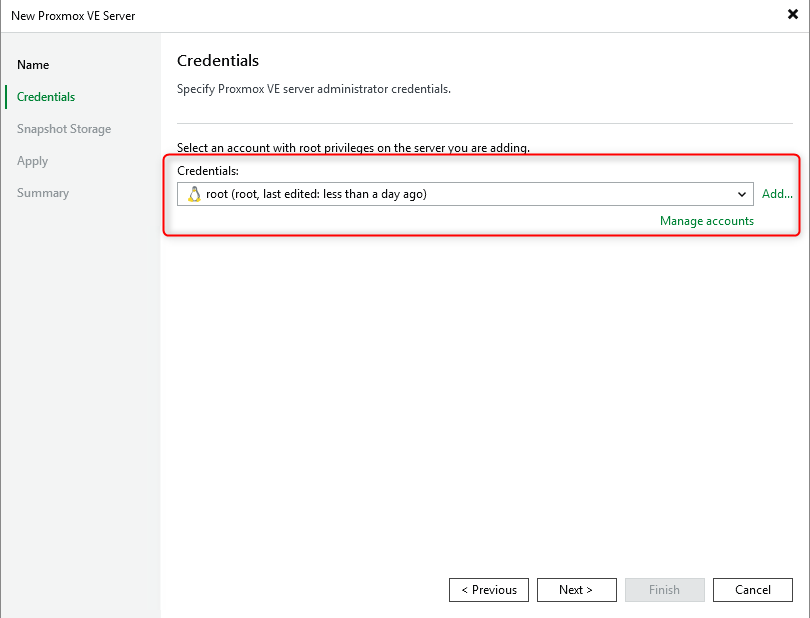Proceed using the Next > button
Screen dimensions: 810x618
tap(576, 589)
